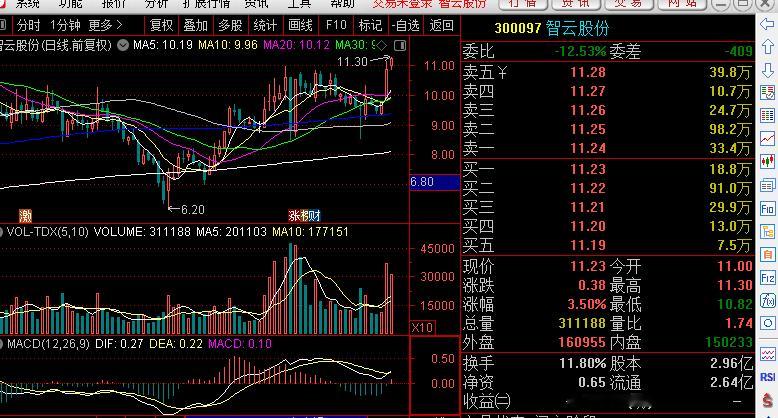Image resolution: width=778 pixels, height=418 pixels.
Task: Click the F10 toolbar button
Action: pos(336,25)
